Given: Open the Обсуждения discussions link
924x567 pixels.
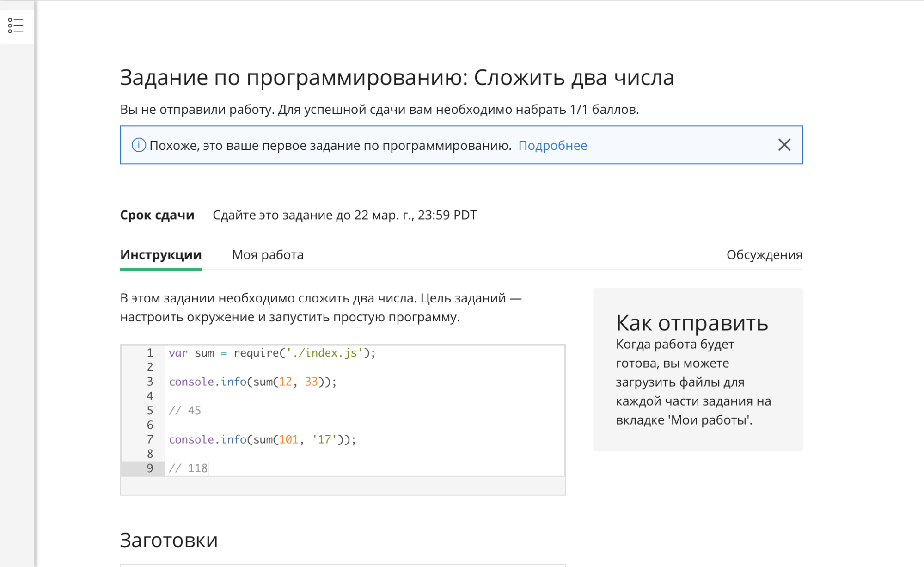Looking at the screenshot, I should point(764,255).
